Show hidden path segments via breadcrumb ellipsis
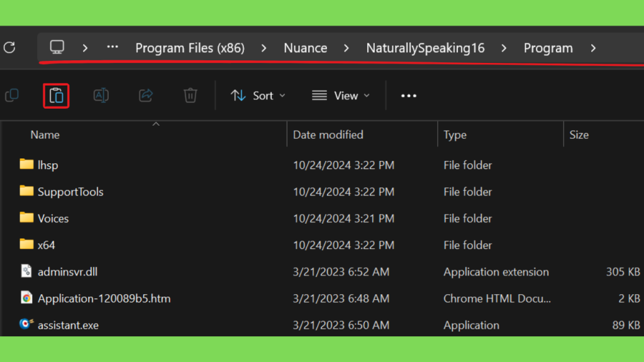 (113, 47)
